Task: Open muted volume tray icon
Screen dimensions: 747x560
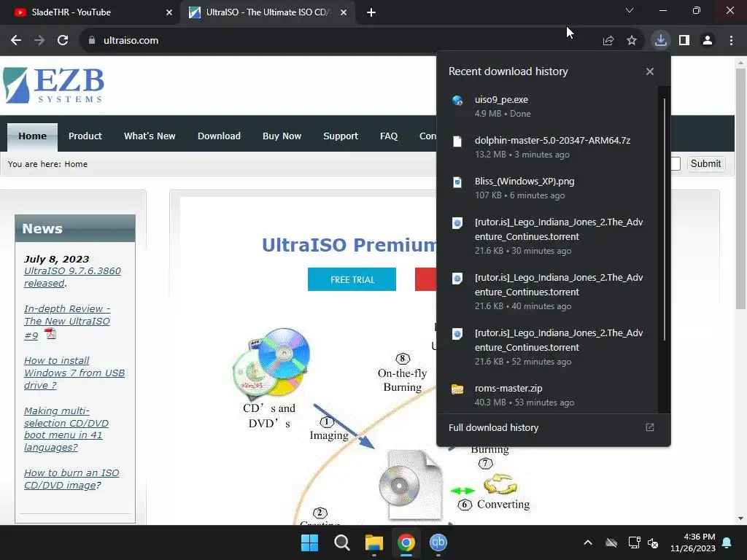Action: coord(653,542)
